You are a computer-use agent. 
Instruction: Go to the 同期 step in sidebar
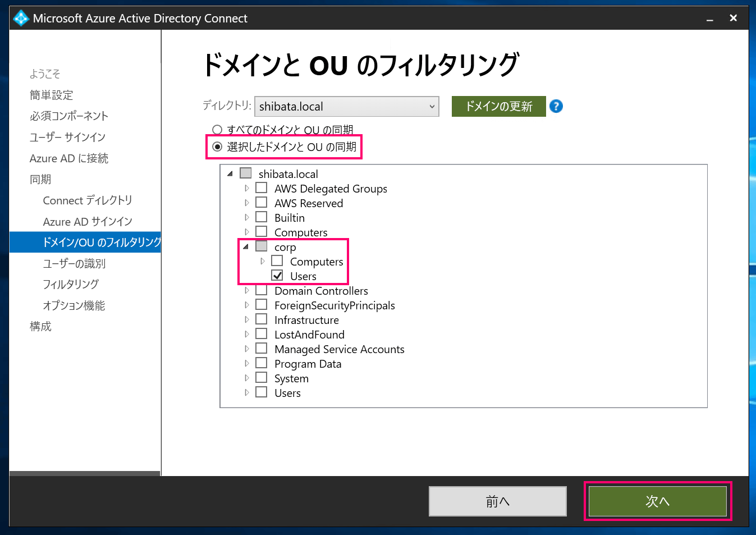click(40, 179)
